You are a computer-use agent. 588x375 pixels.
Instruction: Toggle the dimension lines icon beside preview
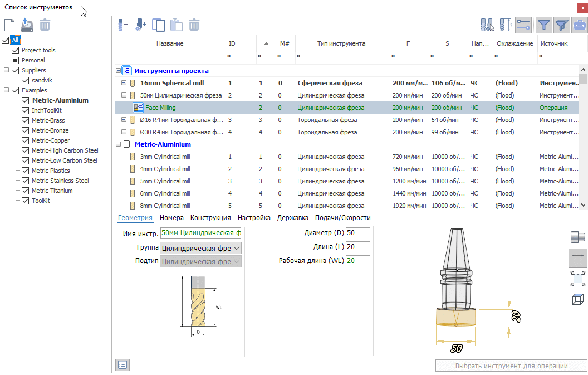(577, 258)
